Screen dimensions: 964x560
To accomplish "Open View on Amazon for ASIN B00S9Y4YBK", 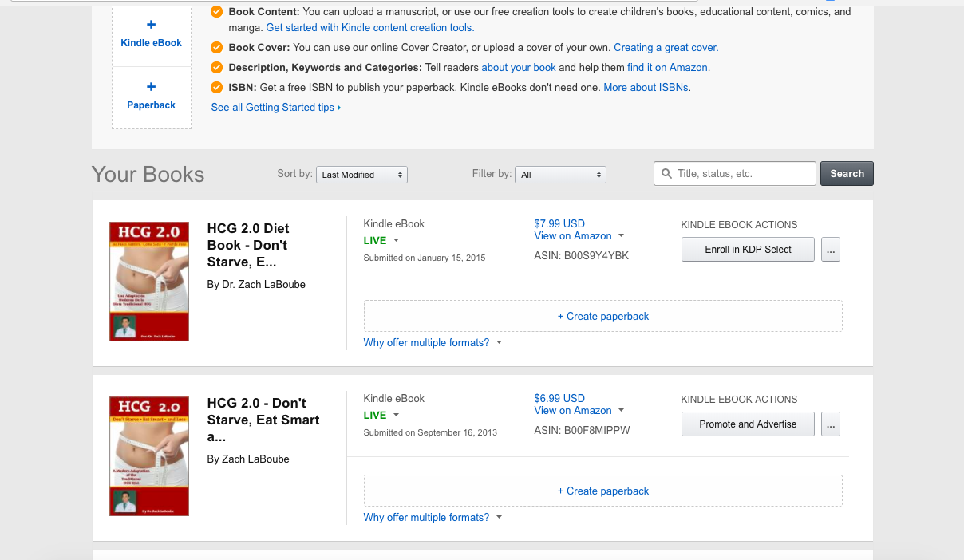I will tap(579, 235).
